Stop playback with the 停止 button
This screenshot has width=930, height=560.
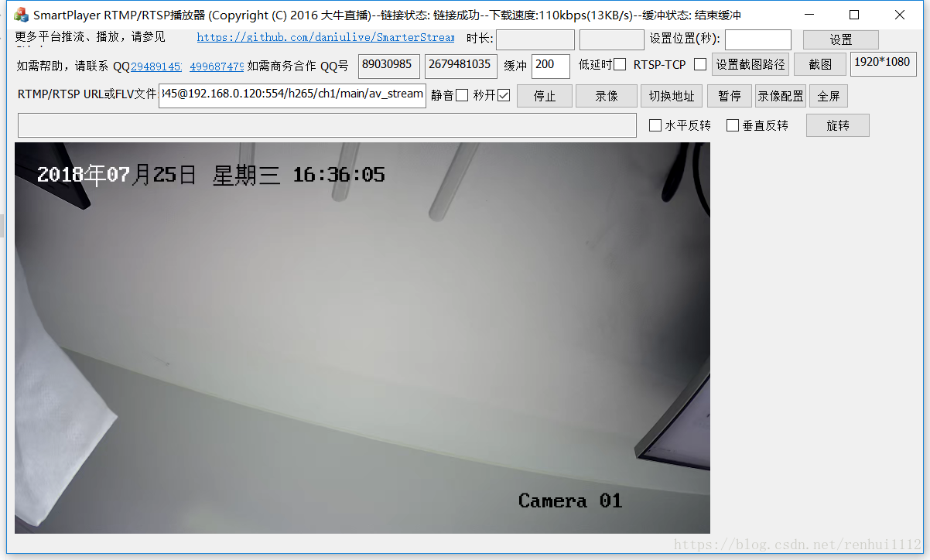coord(545,96)
